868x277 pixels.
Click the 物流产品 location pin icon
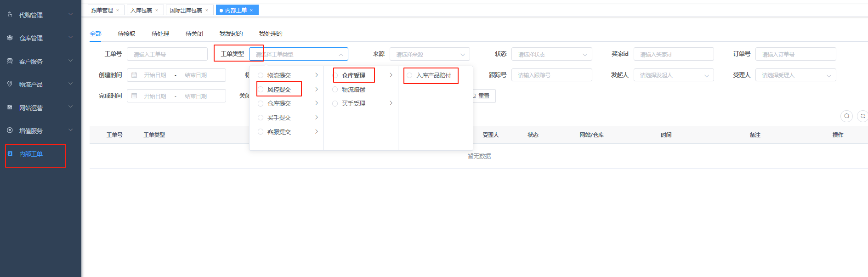[x=10, y=84]
